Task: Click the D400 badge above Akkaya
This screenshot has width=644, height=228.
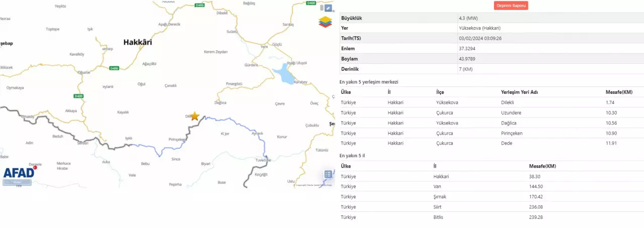Action: coord(78,96)
